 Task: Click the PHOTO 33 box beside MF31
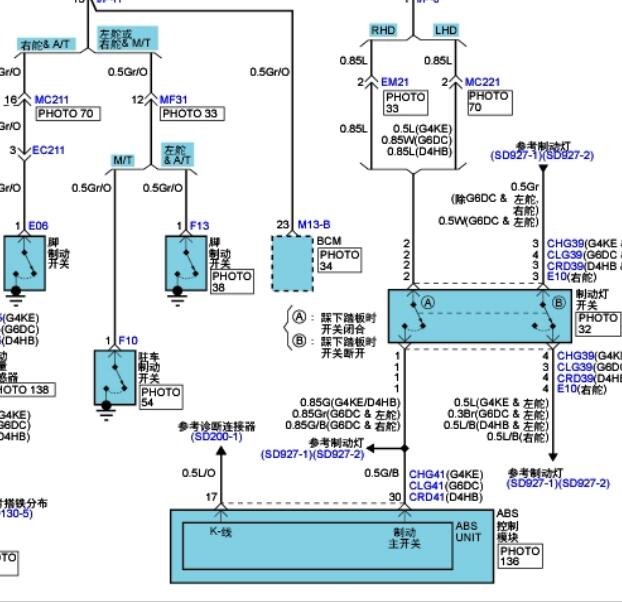tap(192, 114)
